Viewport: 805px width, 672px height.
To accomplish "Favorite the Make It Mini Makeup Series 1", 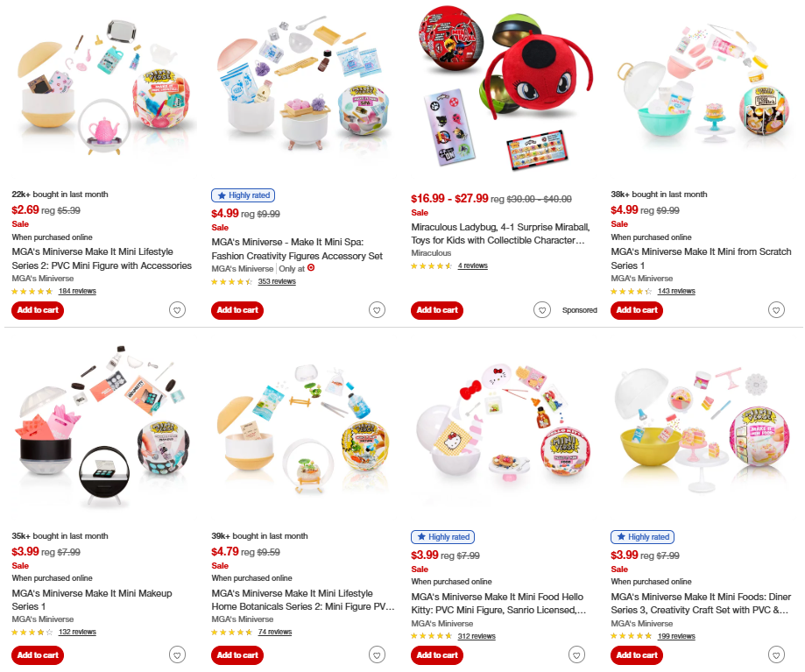I will tap(177, 655).
